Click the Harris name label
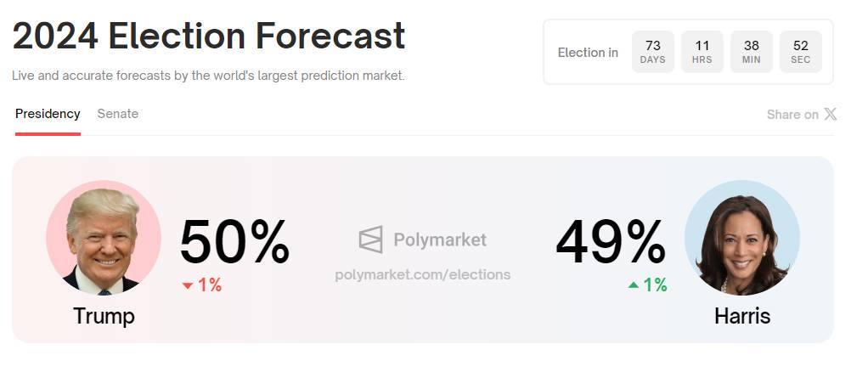 [x=741, y=316]
